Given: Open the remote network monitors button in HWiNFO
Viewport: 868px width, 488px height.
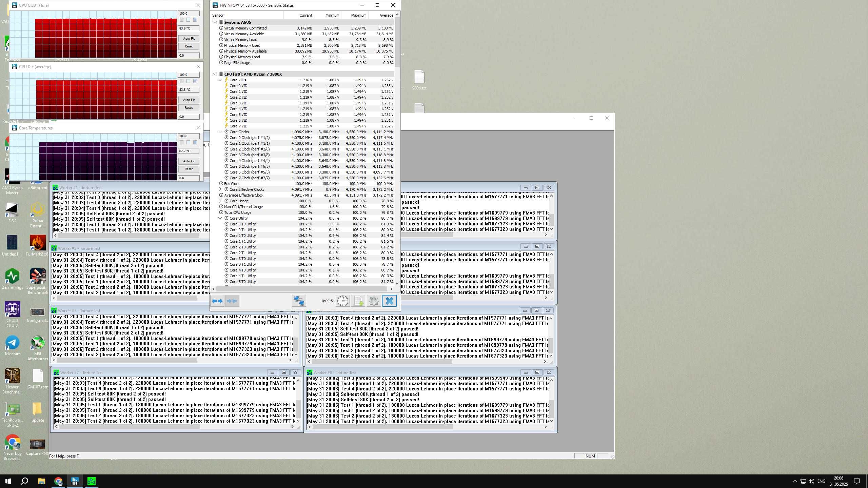Looking at the screenshot, I should [x=299, y=301].
